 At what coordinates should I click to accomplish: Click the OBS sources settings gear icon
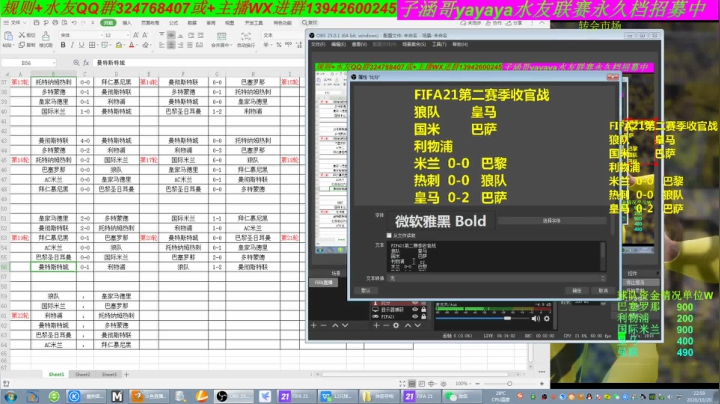pyautogui.click(x=396, y=325)
